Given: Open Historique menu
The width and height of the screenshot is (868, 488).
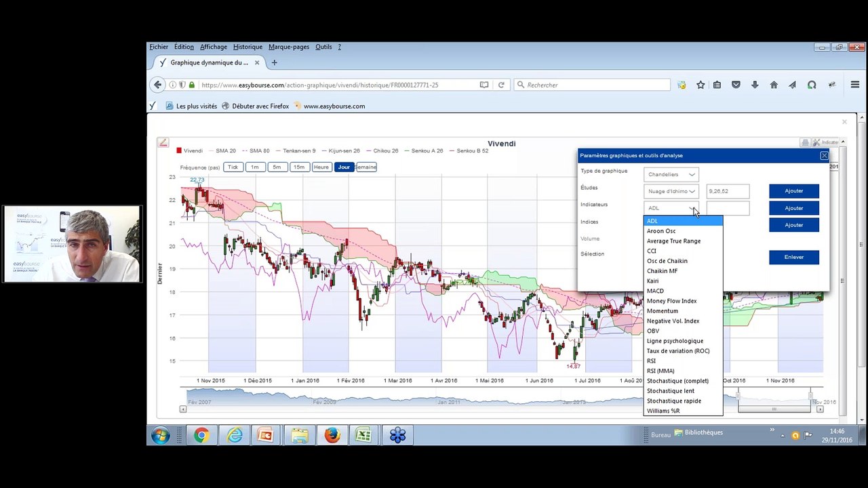Looking at the screenshot, I should click(x=248, y=47).
